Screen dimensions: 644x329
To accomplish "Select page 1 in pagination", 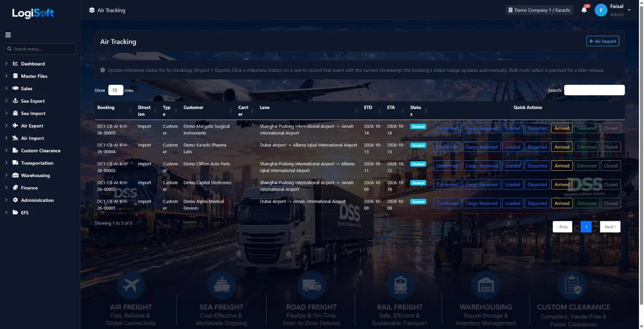I will click(x=586, y=227).
